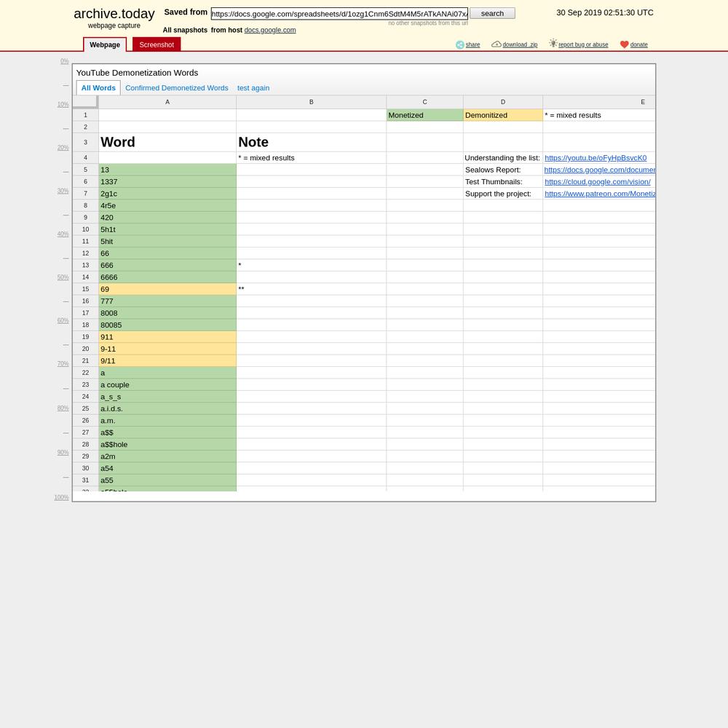Screen dimensions: 728x728
Task: Select column A header
Action: coord(167,102)
